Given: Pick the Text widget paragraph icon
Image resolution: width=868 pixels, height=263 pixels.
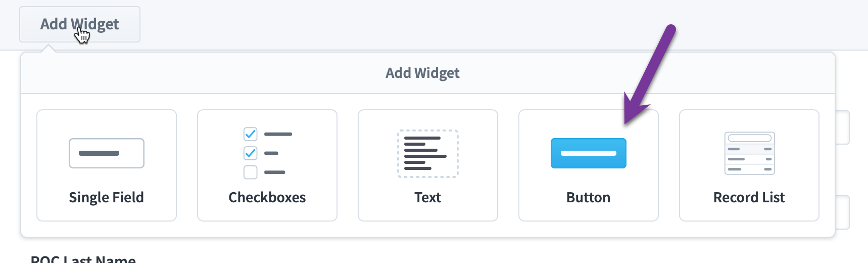Looking at the screenshot, I should coord(428,154).
